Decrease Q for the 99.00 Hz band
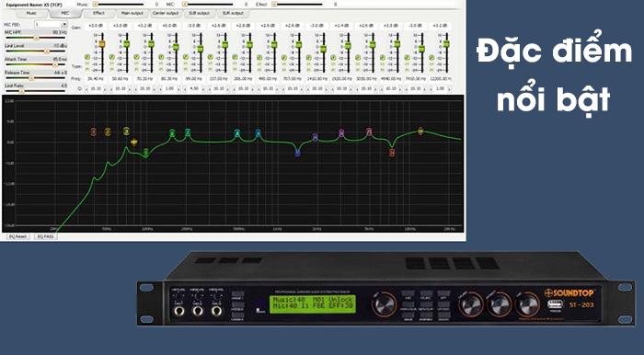This screenshot has height=355, width=644. tap(185, 88)
